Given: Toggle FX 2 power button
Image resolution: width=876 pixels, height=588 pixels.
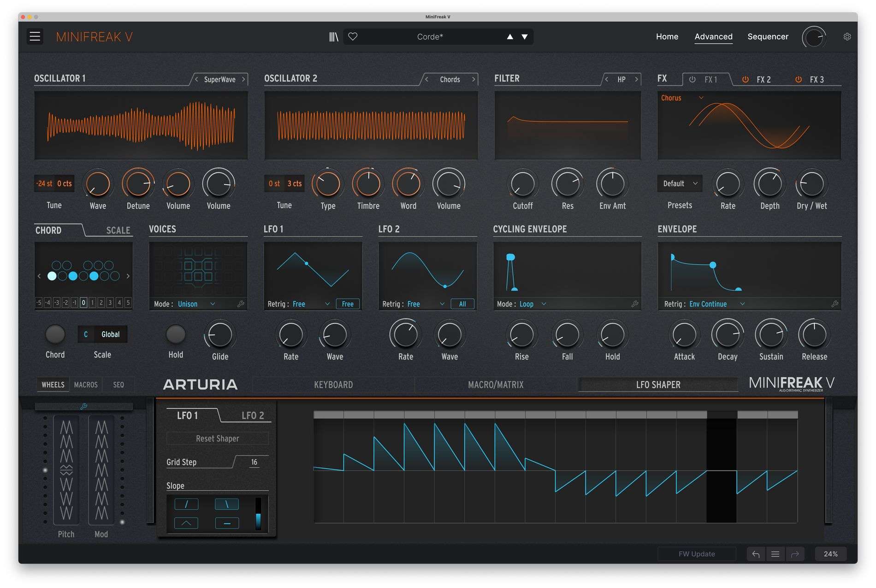Looking at the screenshot, I should (x=745, y=79).
